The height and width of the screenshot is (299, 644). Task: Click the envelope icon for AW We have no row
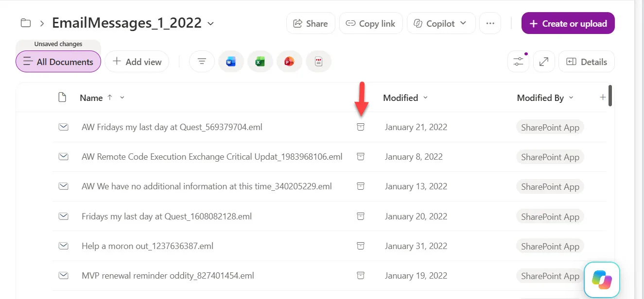coord(63,186)
